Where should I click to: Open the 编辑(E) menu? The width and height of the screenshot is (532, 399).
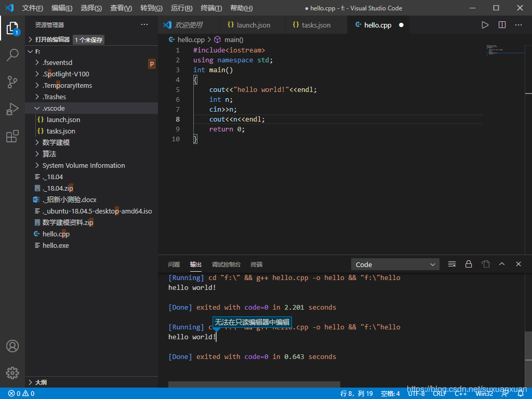(62, 8)
